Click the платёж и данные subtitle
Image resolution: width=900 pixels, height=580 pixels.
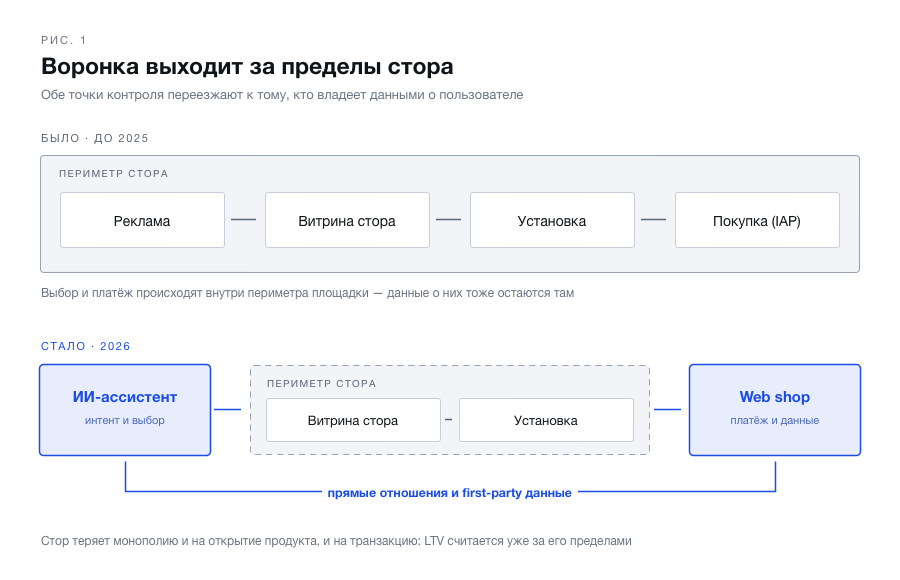point(775,420)
